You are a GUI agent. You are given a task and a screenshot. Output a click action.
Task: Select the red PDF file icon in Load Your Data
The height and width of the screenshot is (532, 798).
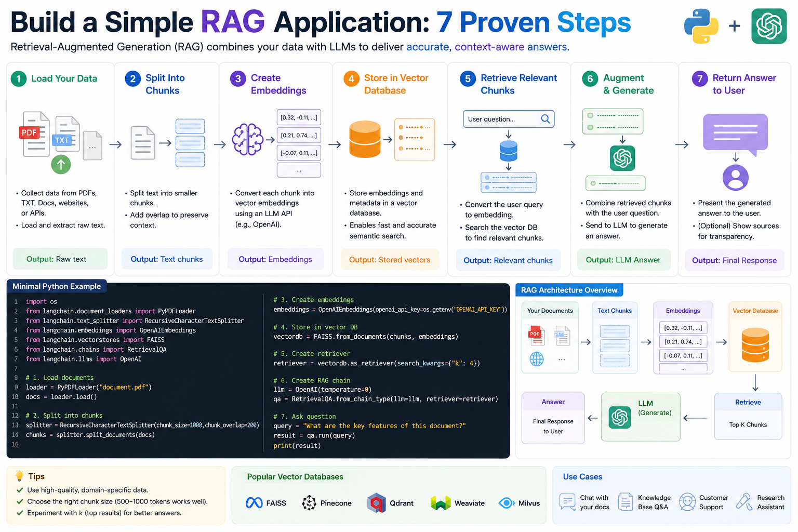tap(35, 134)
